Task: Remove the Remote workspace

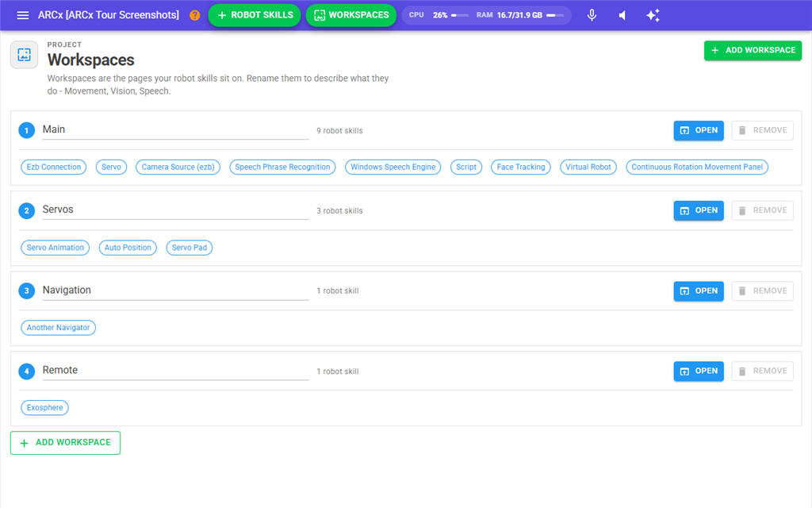Action: [x=762, y=371]
